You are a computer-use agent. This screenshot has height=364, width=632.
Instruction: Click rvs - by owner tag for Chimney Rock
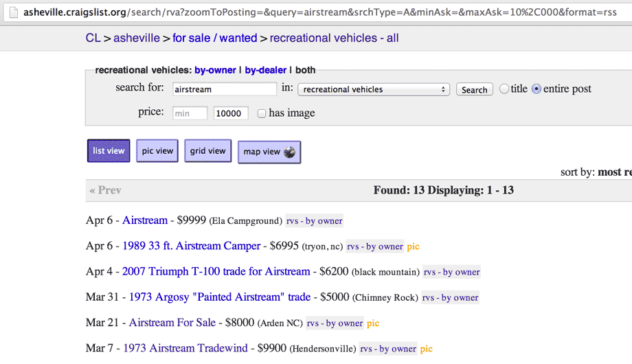pyautogui.click(x=450, y=297)
